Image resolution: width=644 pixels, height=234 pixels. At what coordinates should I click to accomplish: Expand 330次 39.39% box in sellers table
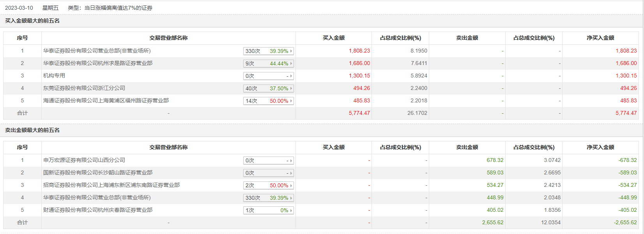tap(268, 198)
